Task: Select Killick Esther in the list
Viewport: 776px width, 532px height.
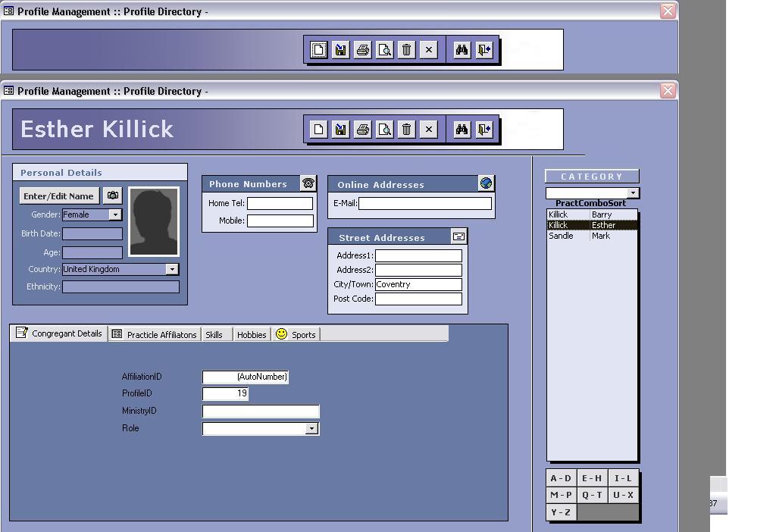Action: click(592, 225)
